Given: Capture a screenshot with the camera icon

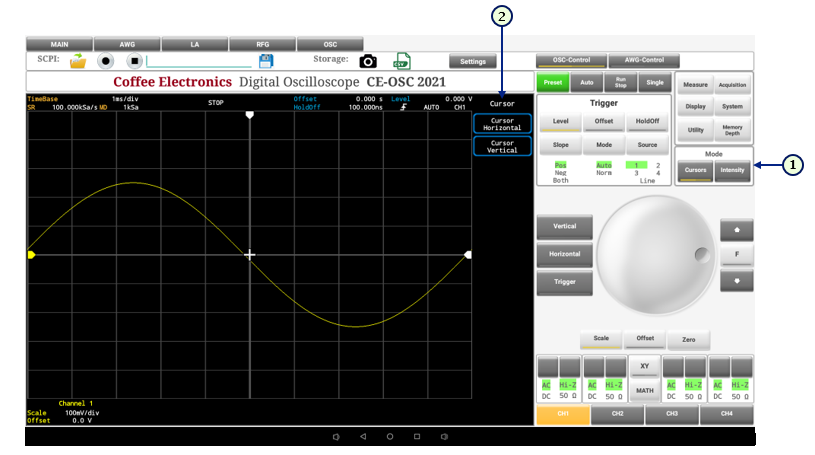Looking at the screenshot, I should point(368,62).
